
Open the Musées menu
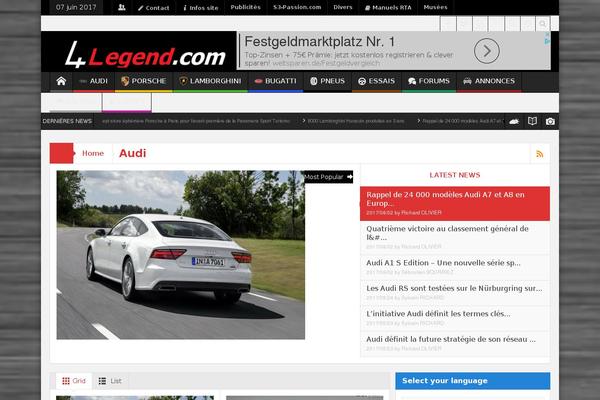point(435,7)
